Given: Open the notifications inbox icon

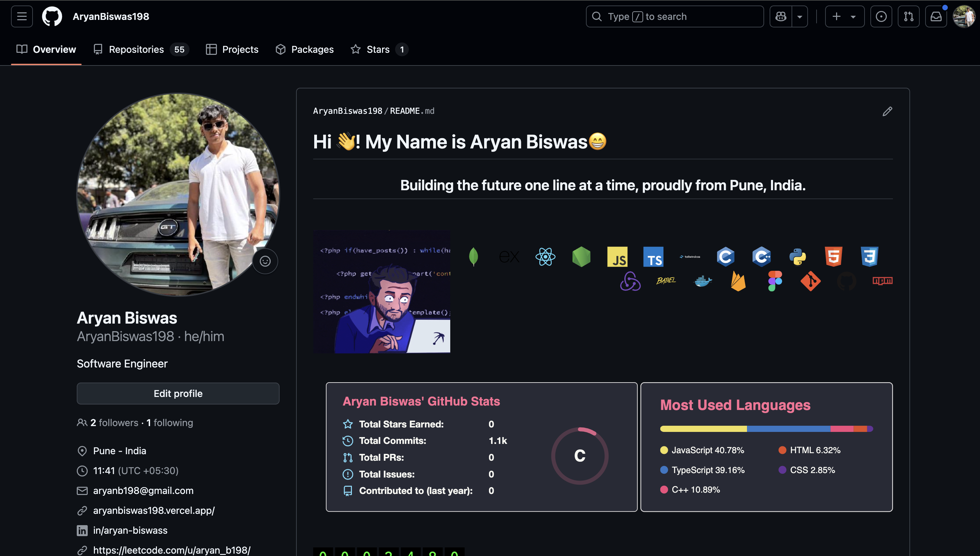Looking at the screenshot, I should point(936,16).
